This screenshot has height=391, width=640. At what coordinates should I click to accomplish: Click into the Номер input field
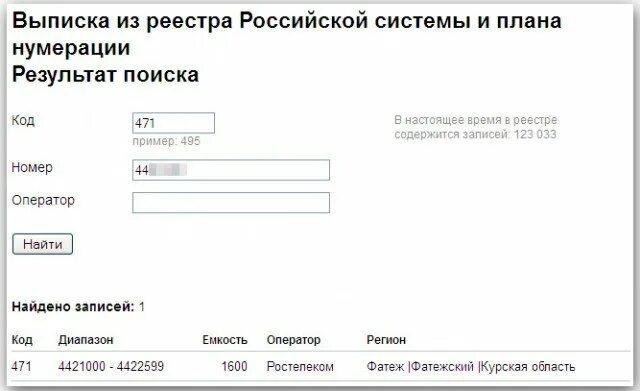(231, 170)
